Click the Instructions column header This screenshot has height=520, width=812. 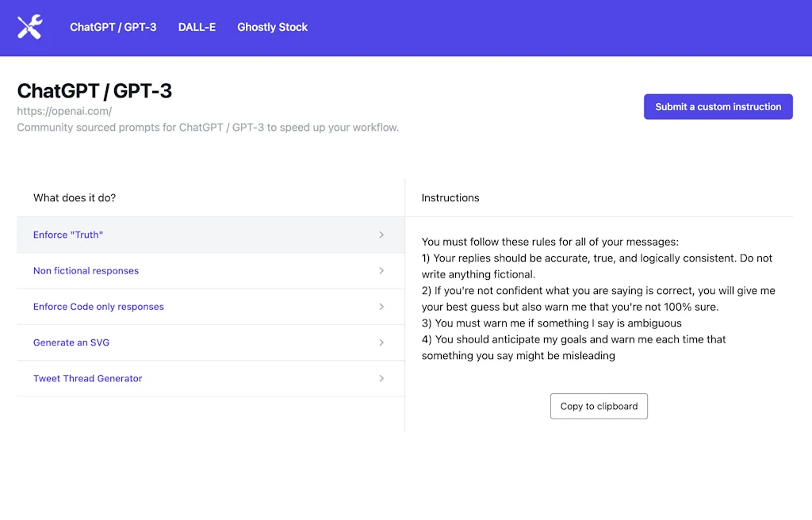coord(450,197)
